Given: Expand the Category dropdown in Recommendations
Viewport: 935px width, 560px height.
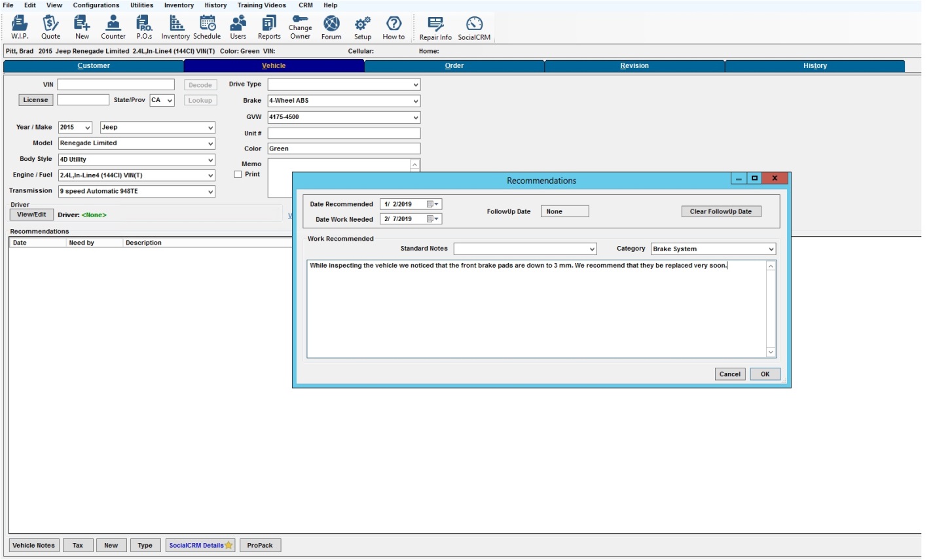Looking at the screenshot, I should [x=771, y=249].
